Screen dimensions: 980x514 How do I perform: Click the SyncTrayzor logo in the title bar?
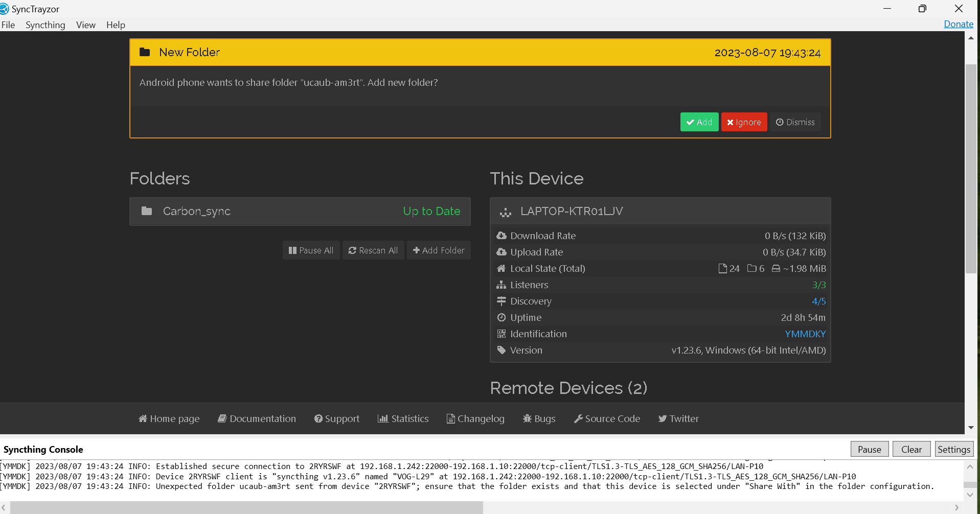click(4, 9)
